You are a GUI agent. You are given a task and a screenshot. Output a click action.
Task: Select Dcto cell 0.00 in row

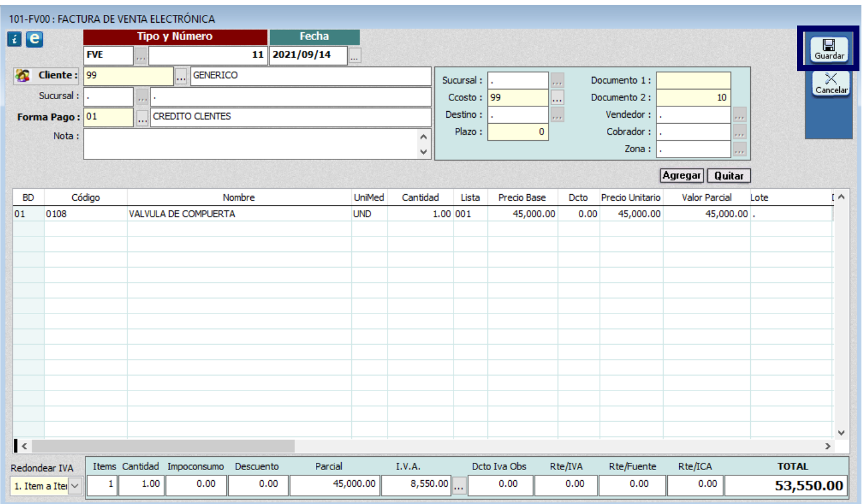[x=578, y=214]
